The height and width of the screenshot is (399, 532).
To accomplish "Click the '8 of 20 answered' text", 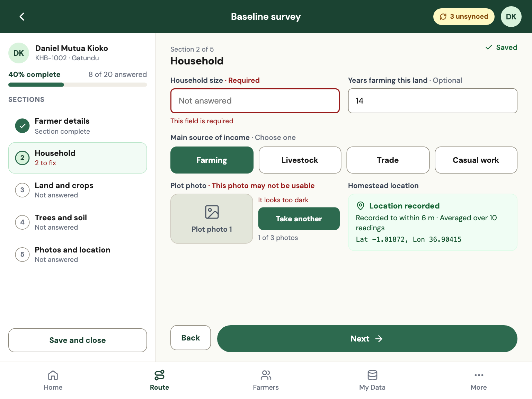I will (x=118, y=74).
